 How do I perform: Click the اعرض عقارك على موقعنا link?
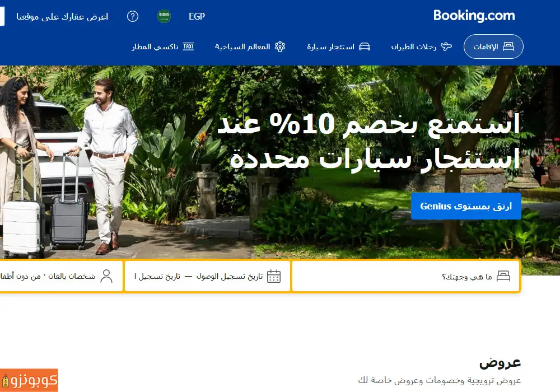click(x=62, y=17)
